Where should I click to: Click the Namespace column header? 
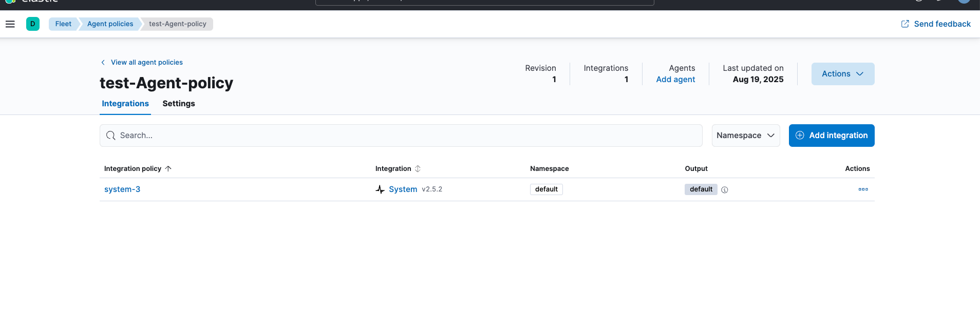coord(550,168)
